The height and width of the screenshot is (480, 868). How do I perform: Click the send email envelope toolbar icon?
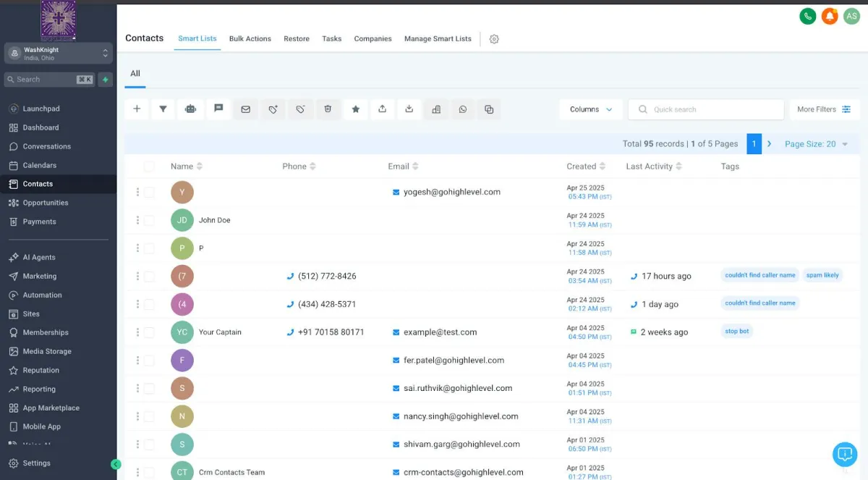tap(245, 109)
